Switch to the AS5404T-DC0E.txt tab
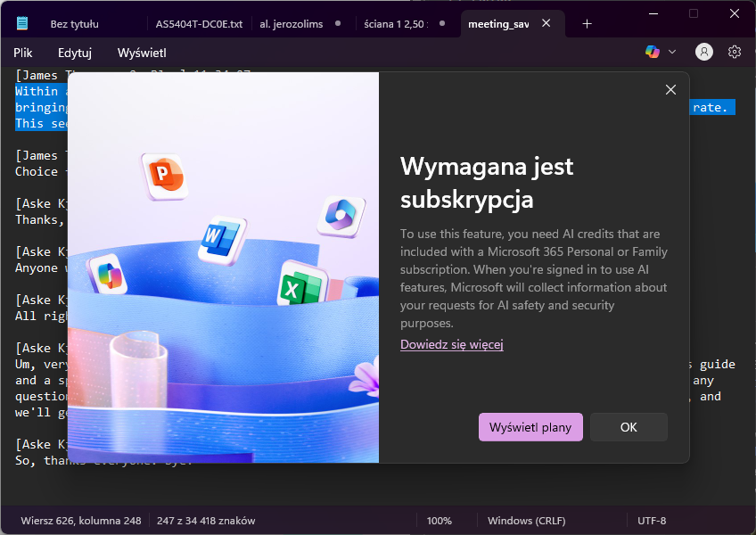This screenshot has height=535, width=756. [198, 24]
